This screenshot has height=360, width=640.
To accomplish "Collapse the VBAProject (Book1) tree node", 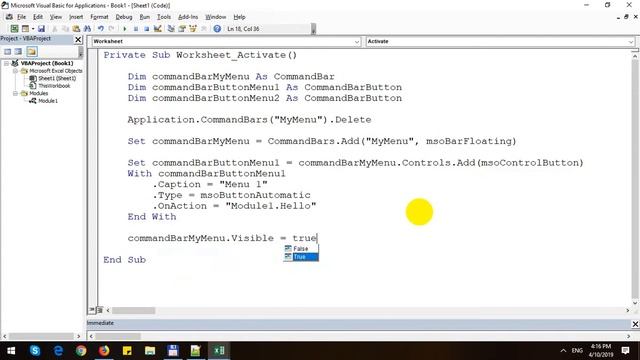I will 7,63.
